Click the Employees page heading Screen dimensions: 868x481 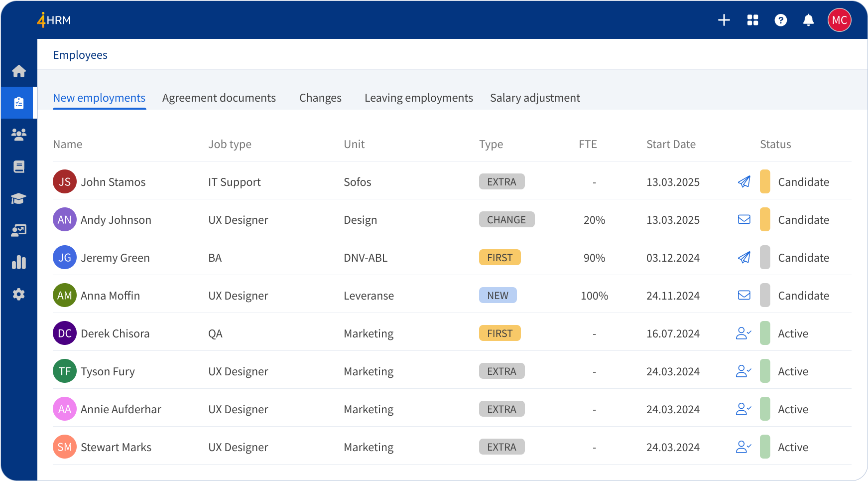click(x=80, y=55)
